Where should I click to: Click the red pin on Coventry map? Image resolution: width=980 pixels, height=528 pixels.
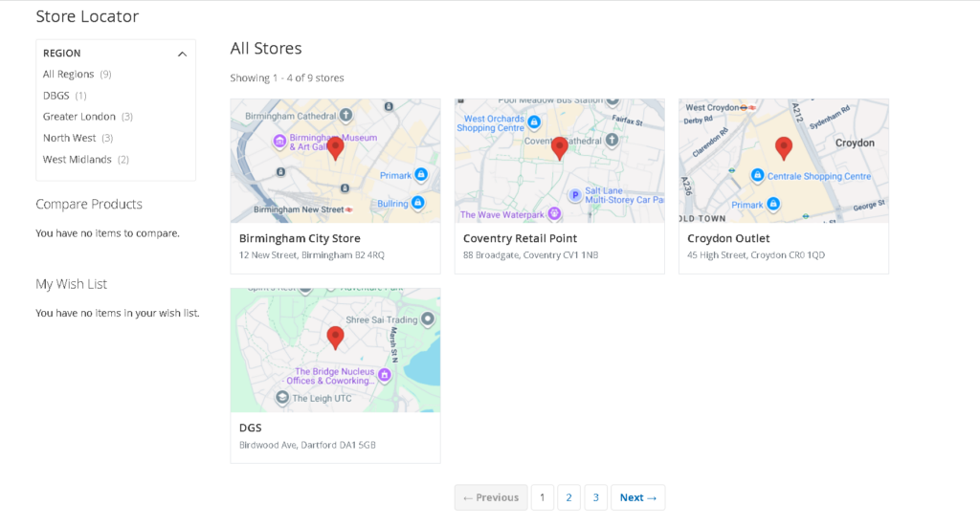pyautogui.click(x=559, y=147)
